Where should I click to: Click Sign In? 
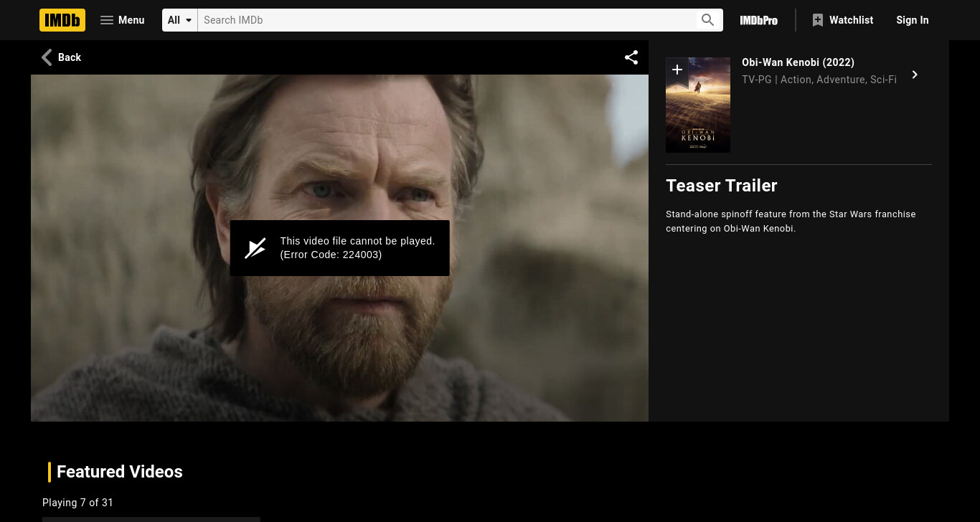point(913,20)
